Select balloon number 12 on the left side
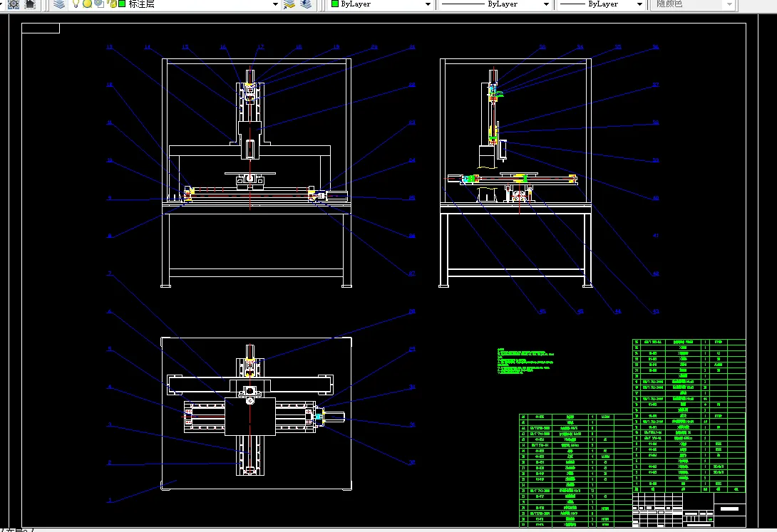Screen dimensions: 777x532 click(110, 85)
